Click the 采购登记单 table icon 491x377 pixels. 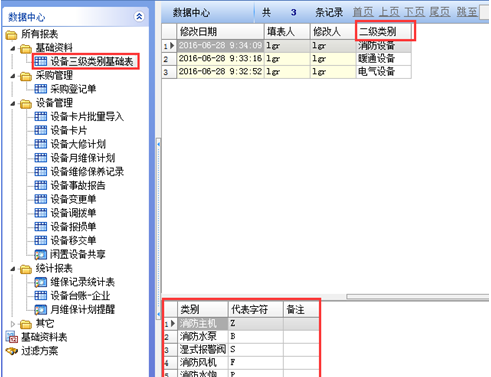tap(41, 89)
